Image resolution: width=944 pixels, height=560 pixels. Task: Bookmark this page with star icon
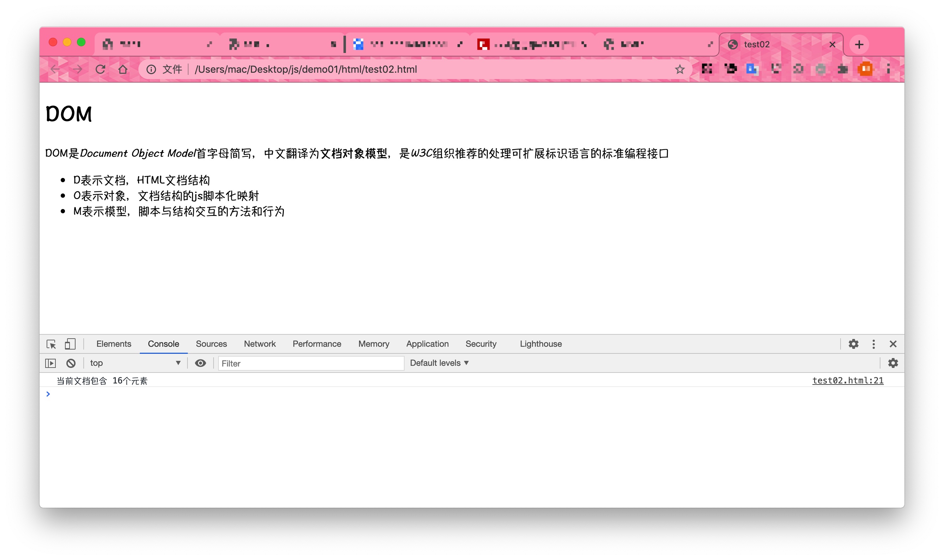tap(680, 70)
